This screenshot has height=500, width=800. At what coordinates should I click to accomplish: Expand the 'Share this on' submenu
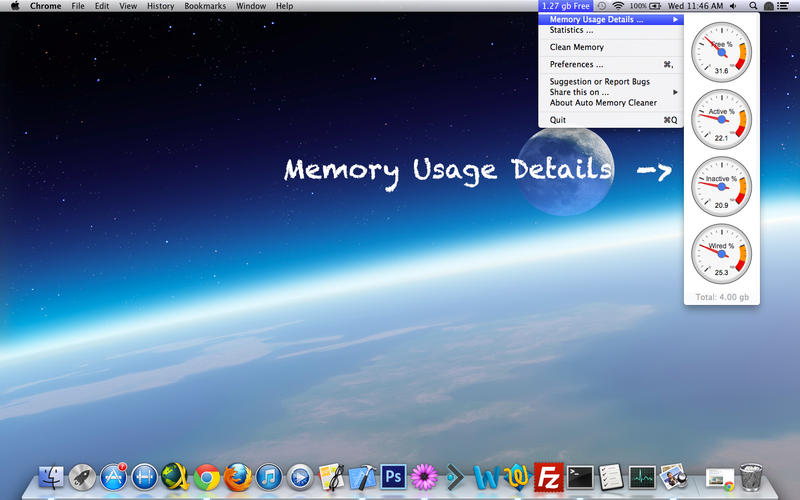611,92
